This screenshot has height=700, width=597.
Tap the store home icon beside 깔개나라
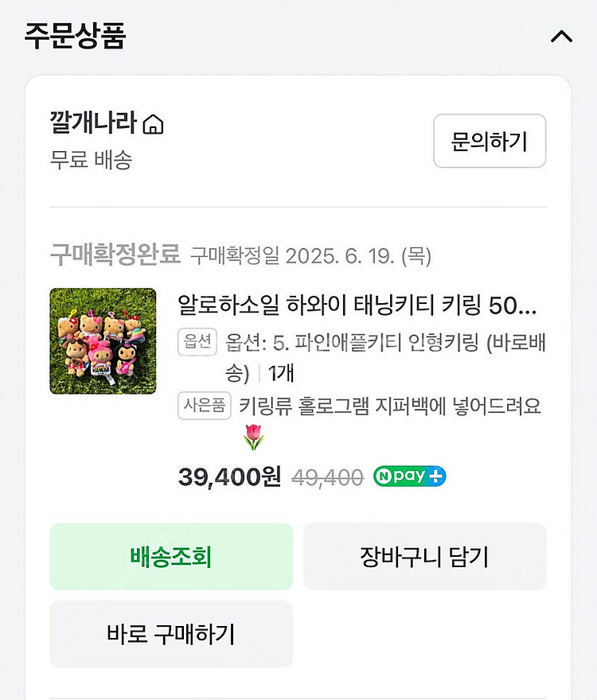[153, 125]
